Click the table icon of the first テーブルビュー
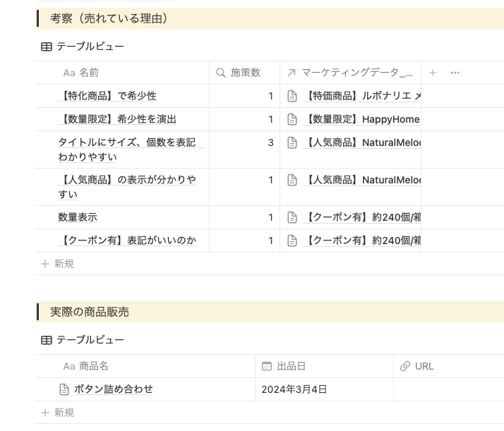The image size is (504, 431). [47, 47]
